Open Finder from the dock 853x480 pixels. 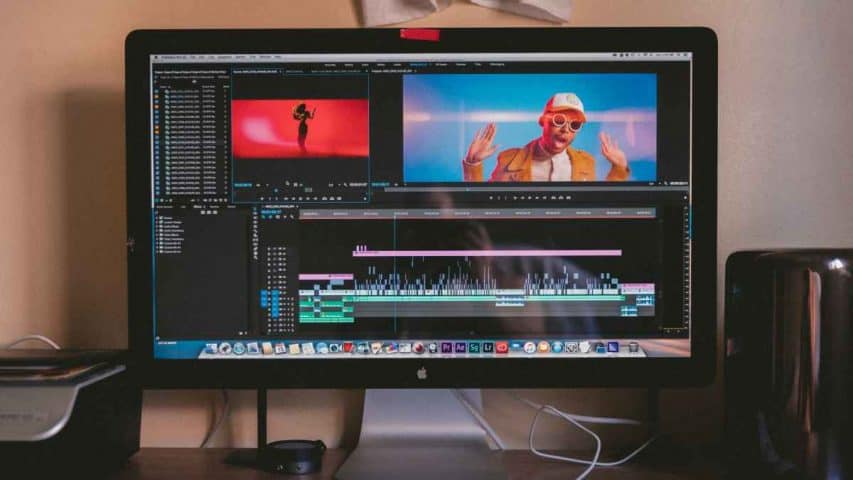point(212,348)
